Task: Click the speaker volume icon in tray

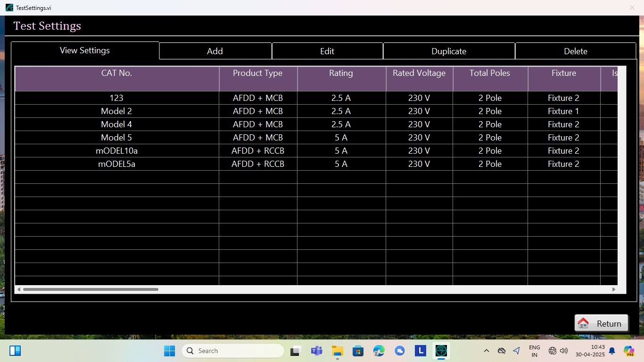Action: 564,351
